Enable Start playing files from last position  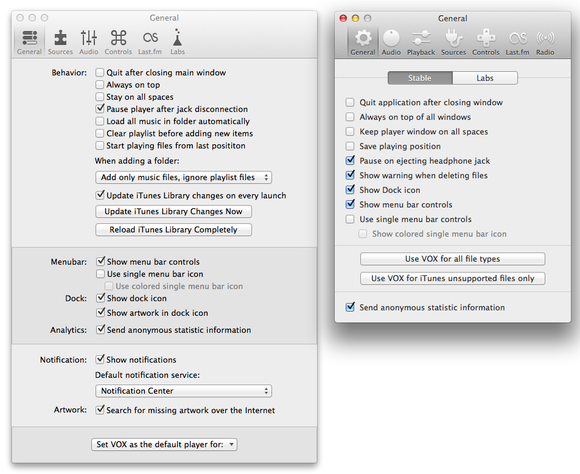(x=100, y=145)
